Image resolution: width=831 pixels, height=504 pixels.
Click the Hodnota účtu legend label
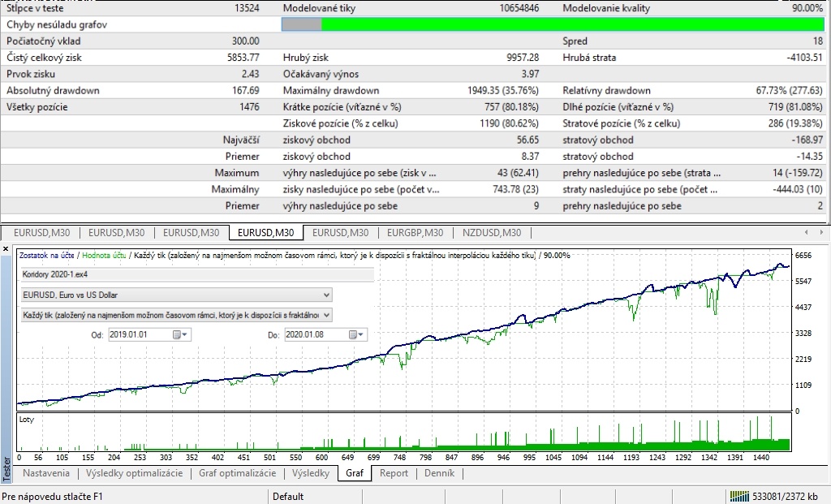tap(105, 256)
